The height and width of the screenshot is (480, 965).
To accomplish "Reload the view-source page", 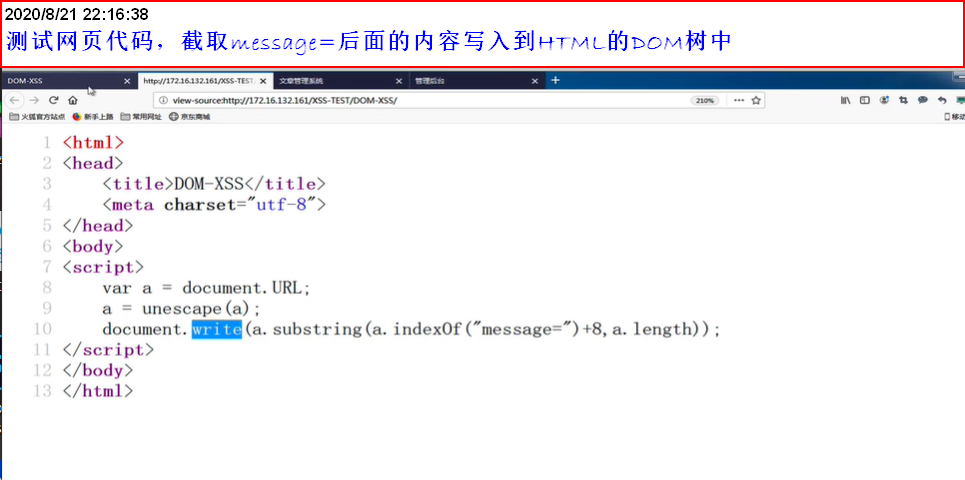I will [54, 100].
